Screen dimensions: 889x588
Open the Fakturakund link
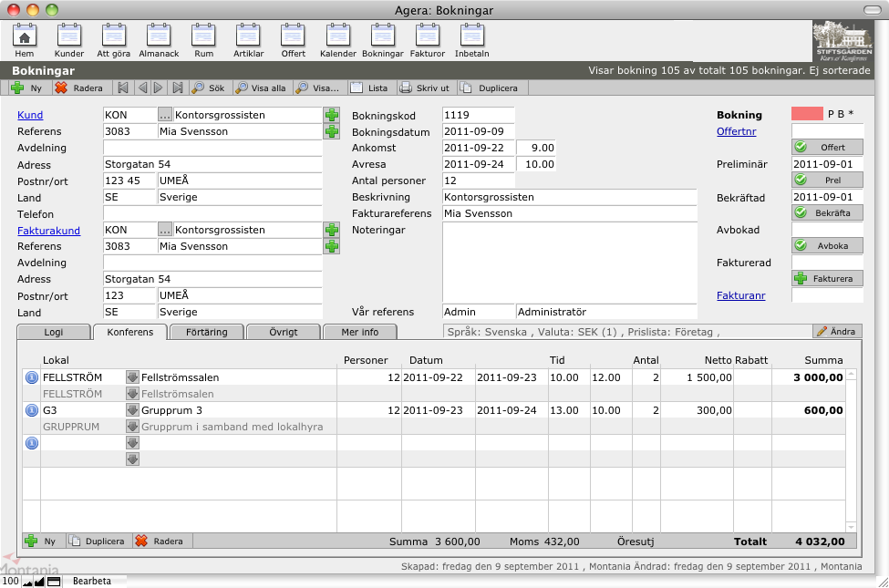pyautogui.click(x=48, y=231)
